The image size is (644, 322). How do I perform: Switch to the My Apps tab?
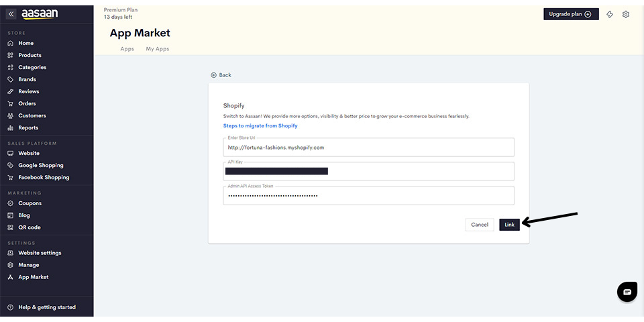(158, 49)
